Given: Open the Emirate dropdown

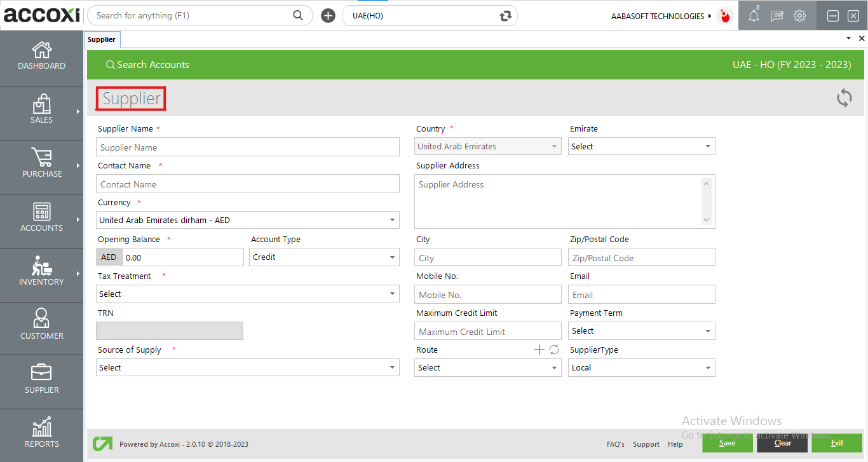Looking at the screenshot, I should tap(641, 146).
